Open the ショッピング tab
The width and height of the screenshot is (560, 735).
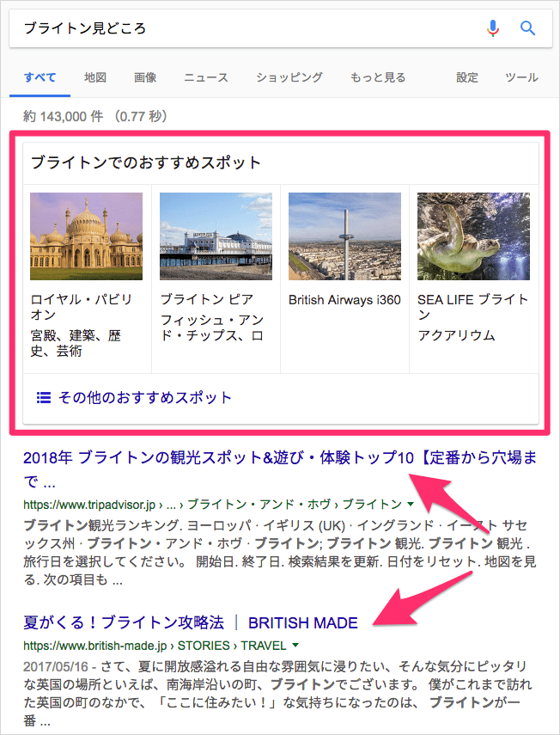point(289,77)
